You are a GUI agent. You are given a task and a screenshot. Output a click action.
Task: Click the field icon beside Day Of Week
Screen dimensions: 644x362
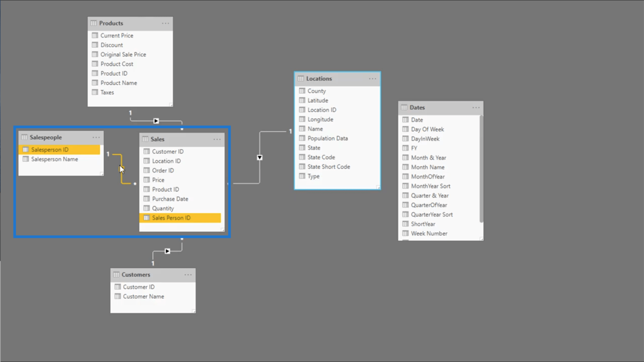(x=406, y=129)
